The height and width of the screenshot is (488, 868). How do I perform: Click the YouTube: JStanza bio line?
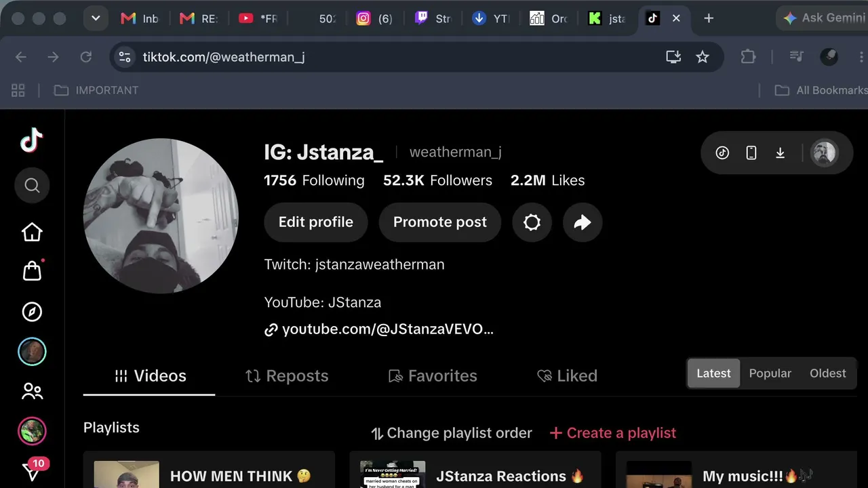pos(323,302)
